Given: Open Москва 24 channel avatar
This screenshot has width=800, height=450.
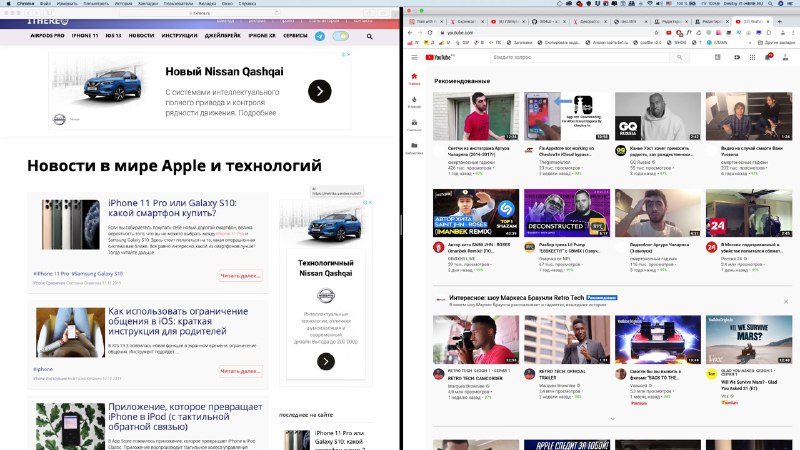Looking at the screenshot, I should 711,247.
